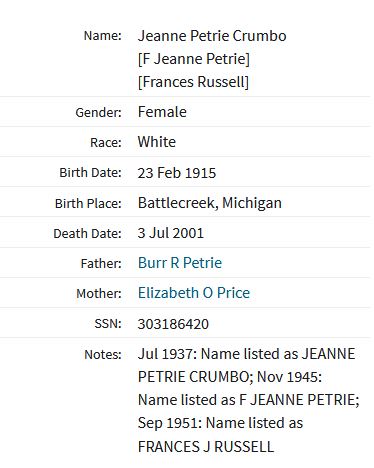Click the Father field label
Image resolution: width=374 pixels, height=468 pixels.
tap(101, 263)
